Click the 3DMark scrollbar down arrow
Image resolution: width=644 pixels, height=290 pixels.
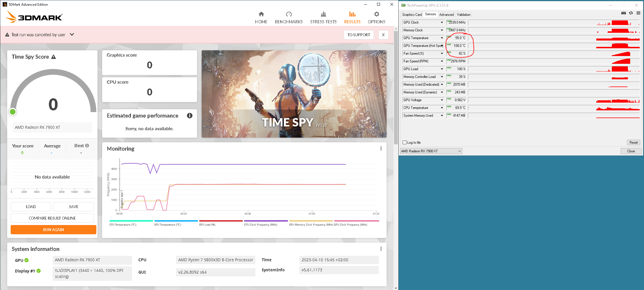(x=396, y=288)
